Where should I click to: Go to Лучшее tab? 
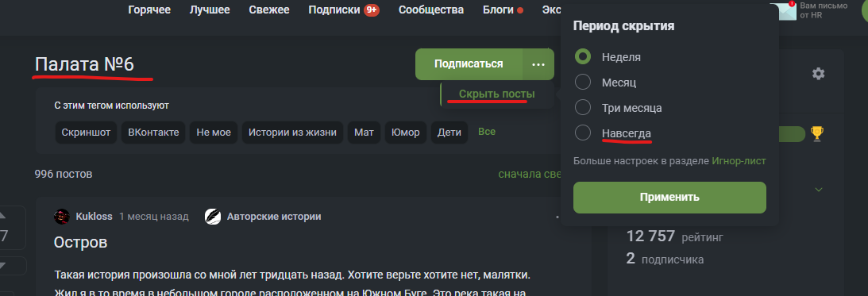pos(210,10)
